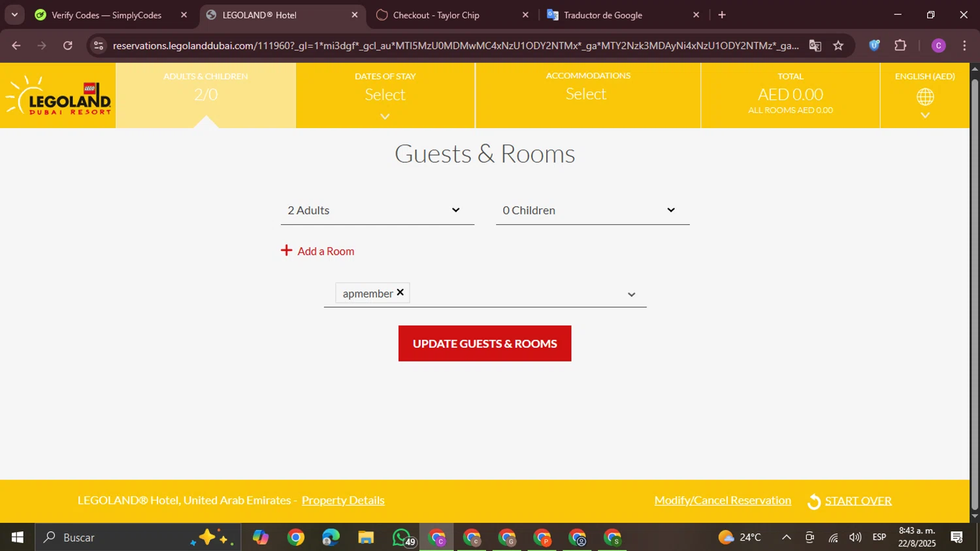Open the network Wi-Fi tray icon
Screen dimensions: 980x551
pyautogui.click(x=833, y=537)
